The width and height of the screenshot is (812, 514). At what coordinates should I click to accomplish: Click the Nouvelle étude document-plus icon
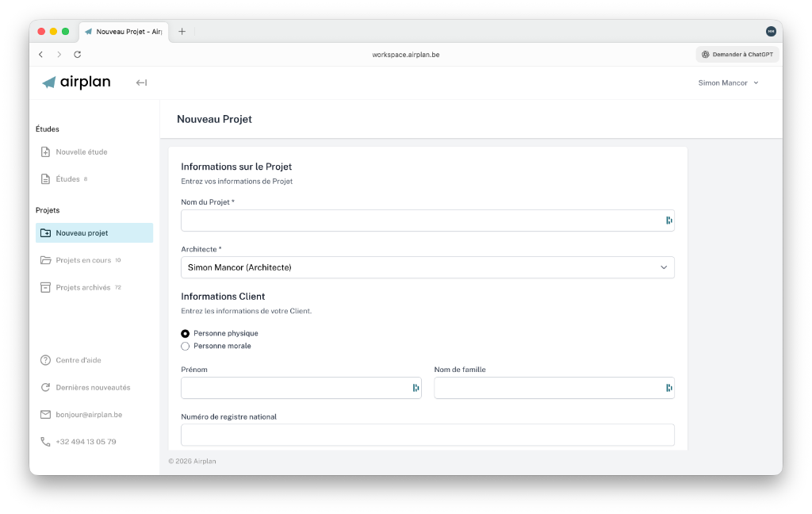[x=45, y=152]
